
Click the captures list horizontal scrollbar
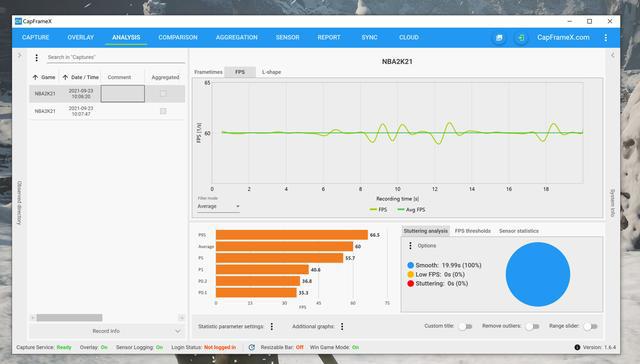(69, 317)
